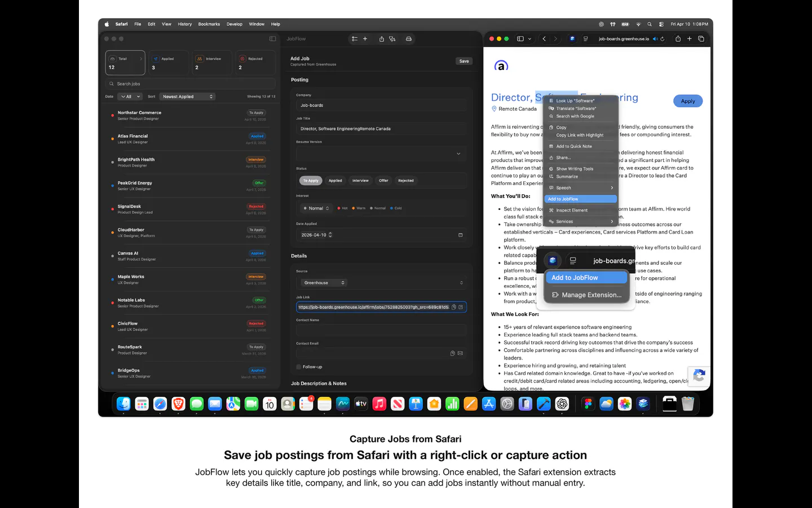
Task: Click the audio speaker icon in Safari address bar
Action: (x=655, y=39)
